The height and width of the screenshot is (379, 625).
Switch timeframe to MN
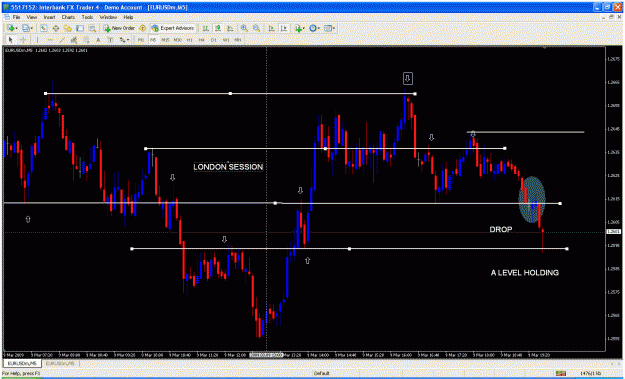(238, 40)
